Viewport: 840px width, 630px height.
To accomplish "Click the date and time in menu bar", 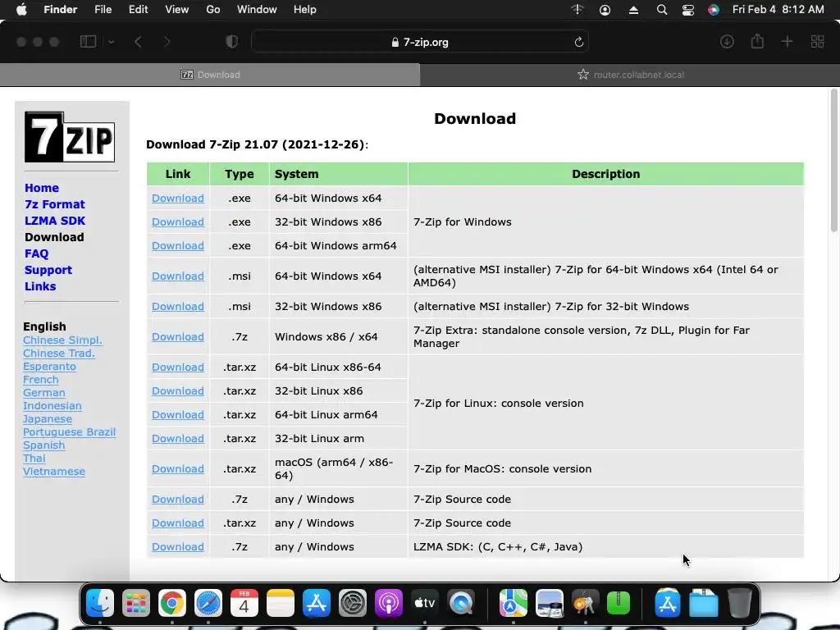I will 778,10.
